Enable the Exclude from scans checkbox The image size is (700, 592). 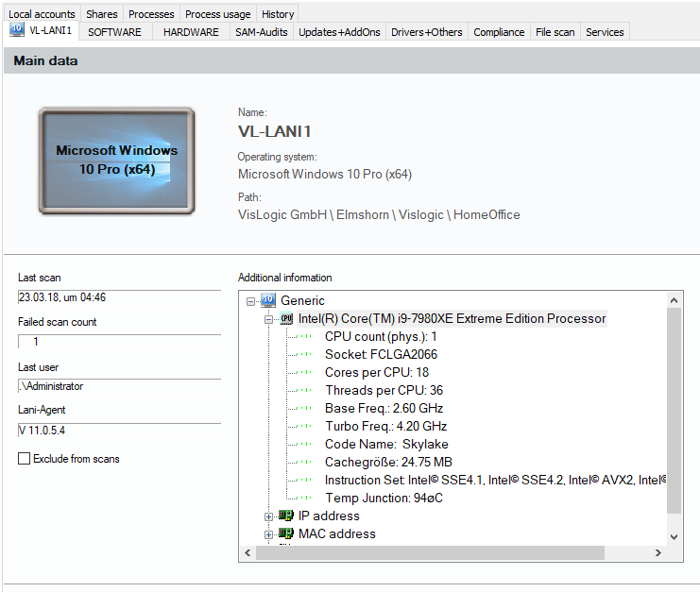(24, 459)
